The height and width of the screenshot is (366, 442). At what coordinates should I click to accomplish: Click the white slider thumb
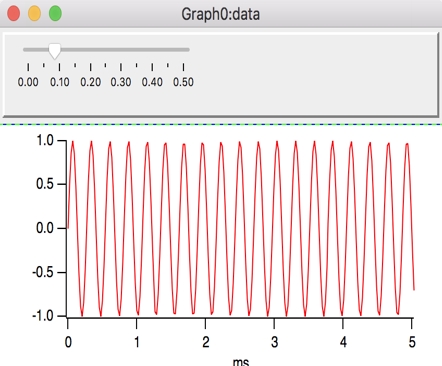[x=55, y=51]
